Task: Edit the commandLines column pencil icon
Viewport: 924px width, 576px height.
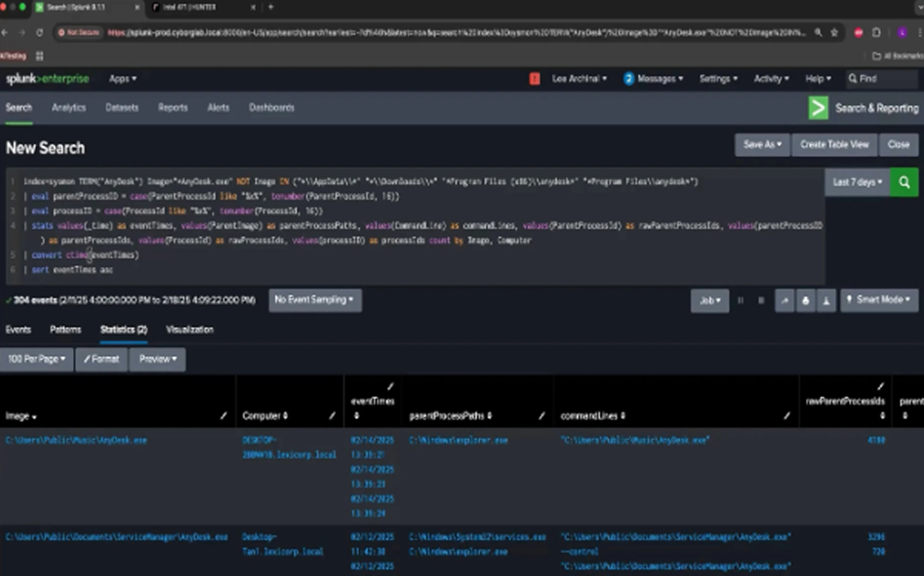Action: click(x=787, y=416)
